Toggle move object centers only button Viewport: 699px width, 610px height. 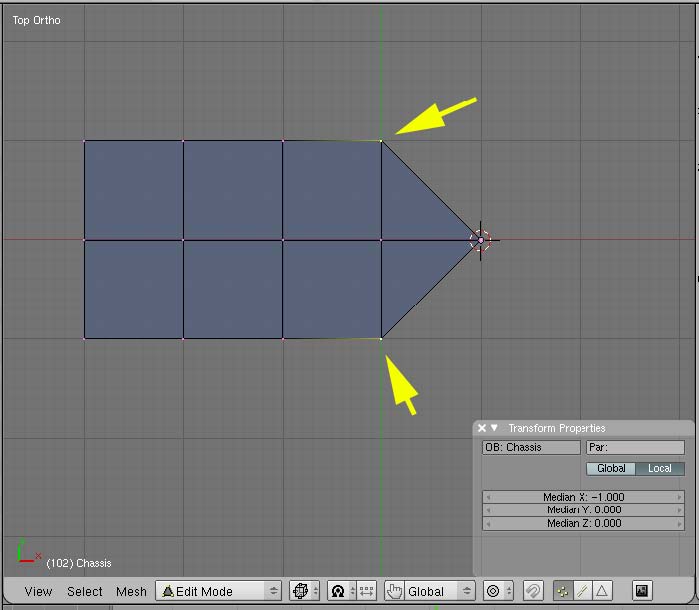[366, 591]
